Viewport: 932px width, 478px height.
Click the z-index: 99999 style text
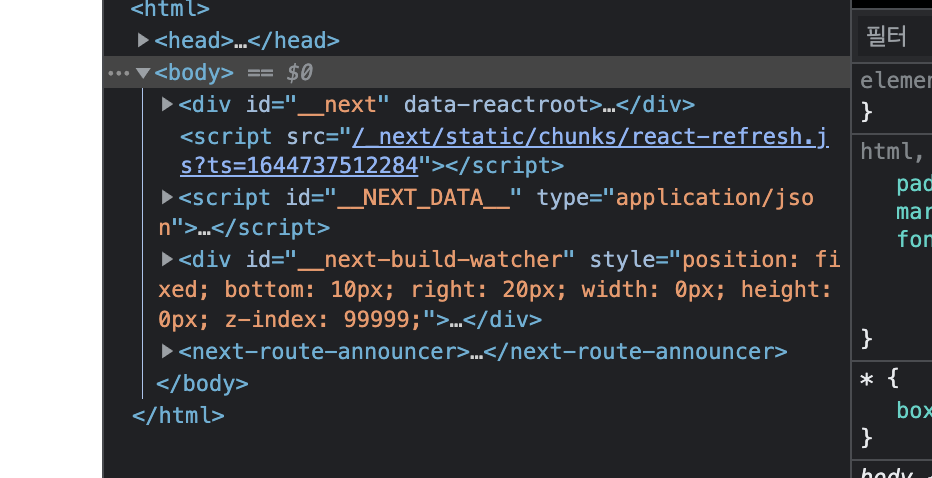click(323, 320)
